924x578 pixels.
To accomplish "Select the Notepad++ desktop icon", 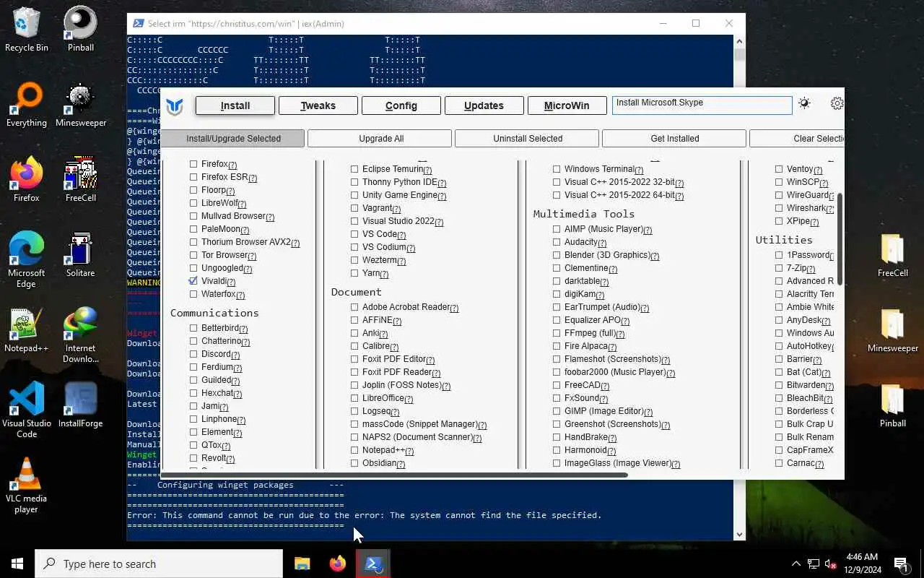I will 27,330.
